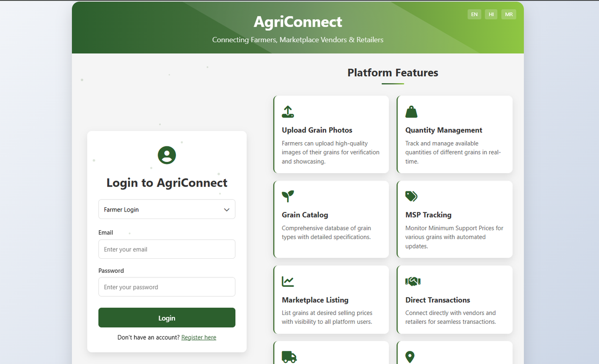The height and width of the screenshot is (364, 599).
Task: Click 'Farmers can upload high-quality images' description
Action: click(330, 152)
